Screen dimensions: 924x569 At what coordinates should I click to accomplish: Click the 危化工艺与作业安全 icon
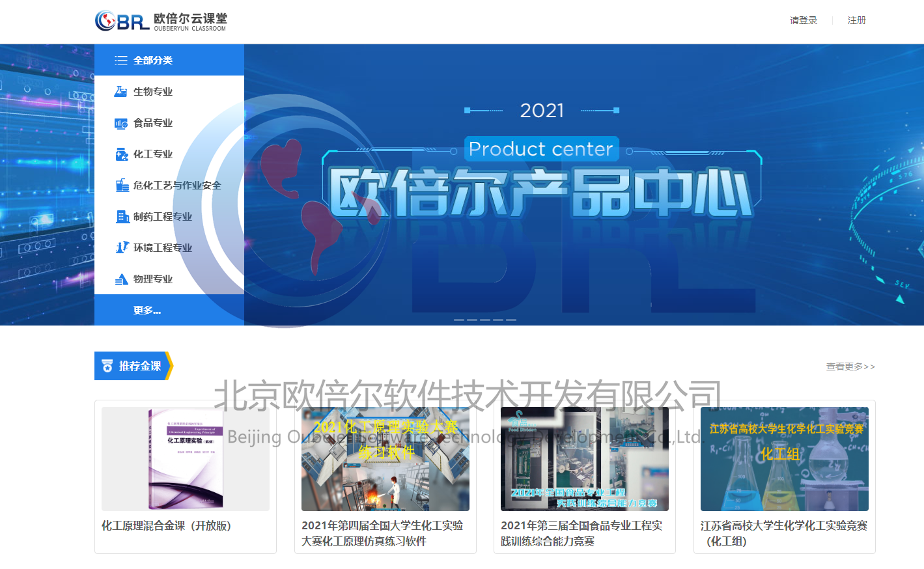pos(122,186)
